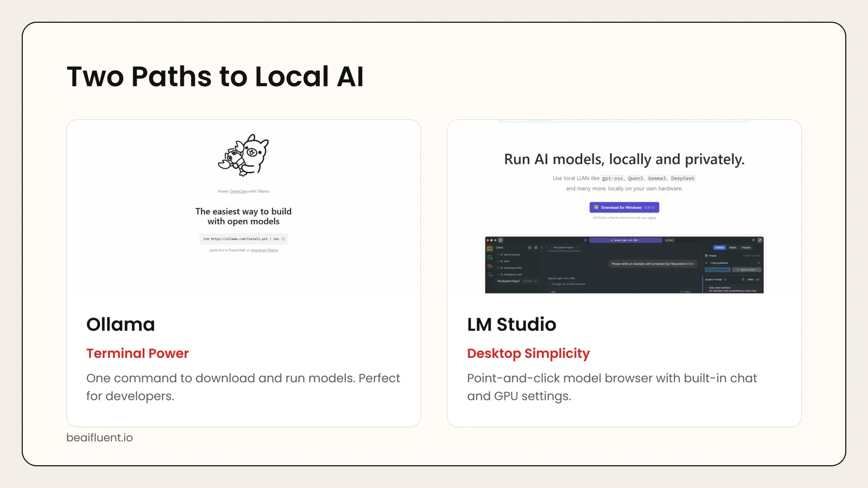Open the Discover search sidebar icon
Screen dimensions: 868x488
(x=490, y=274)
